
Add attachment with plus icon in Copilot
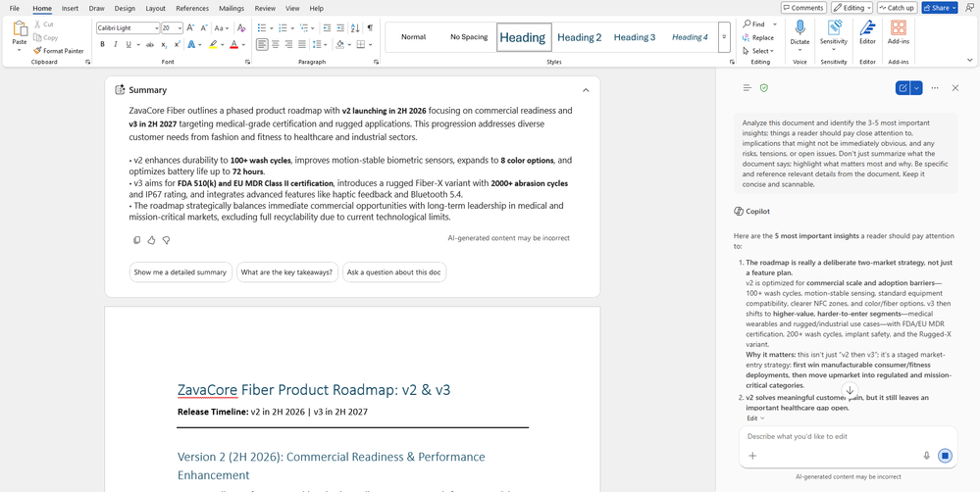coord(752,456)
